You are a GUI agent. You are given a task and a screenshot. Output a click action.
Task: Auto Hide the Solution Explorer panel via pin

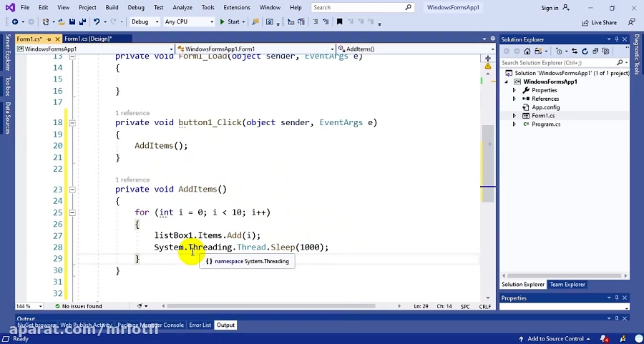pos(617,39)
